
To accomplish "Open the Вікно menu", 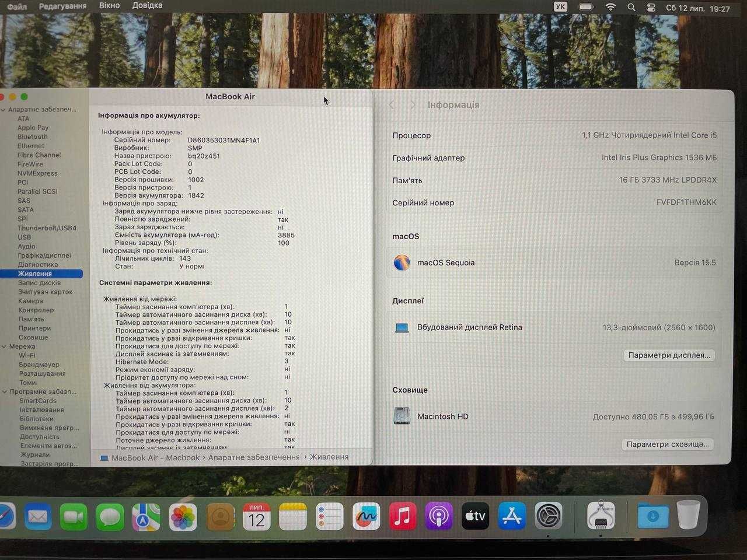I will coord(109,5).
